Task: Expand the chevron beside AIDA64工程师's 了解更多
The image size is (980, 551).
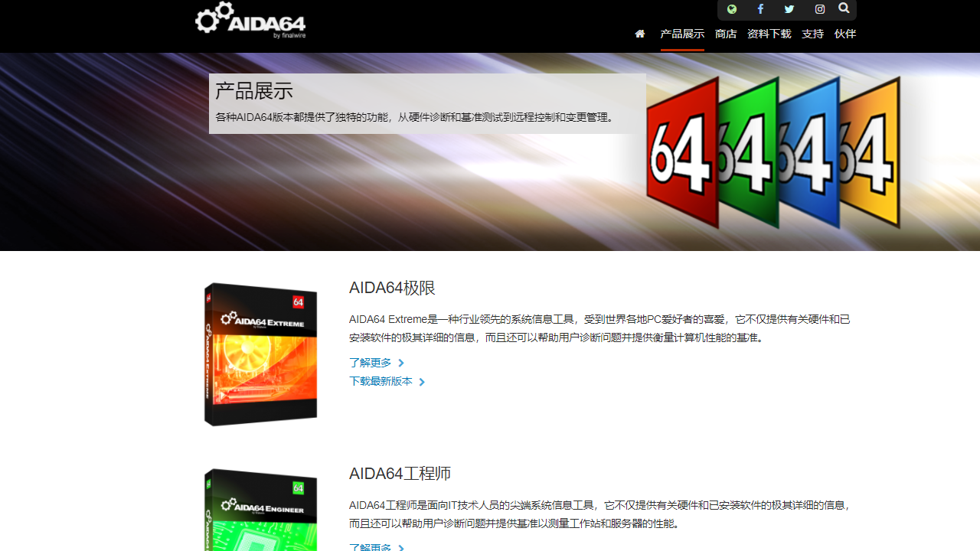Action: point(400,548)
